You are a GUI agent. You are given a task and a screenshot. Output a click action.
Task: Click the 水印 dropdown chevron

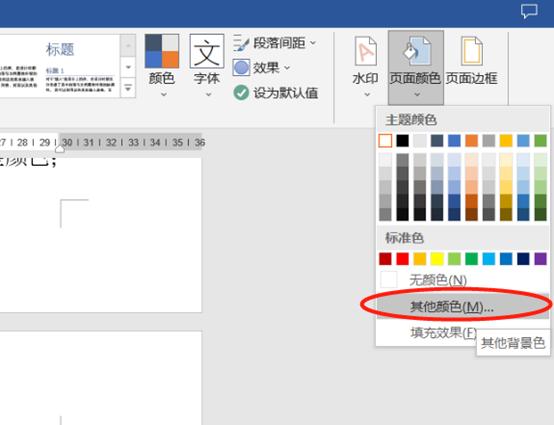(x=367, y=94)
